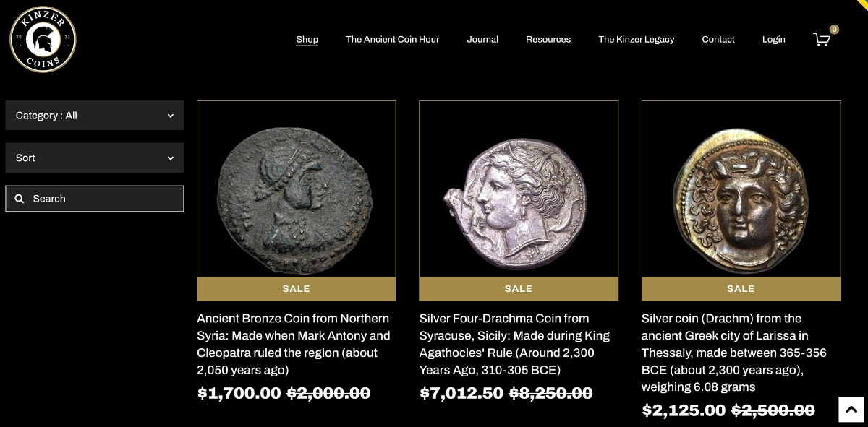868x427 pixels.
Task: Open the Ancient Bronze Coin product title
Action: 294,344
